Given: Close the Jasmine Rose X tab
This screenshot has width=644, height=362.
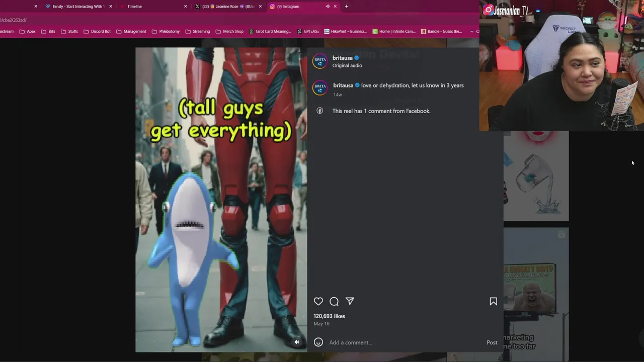Looking at the screenshot, I should coord(260,7).
